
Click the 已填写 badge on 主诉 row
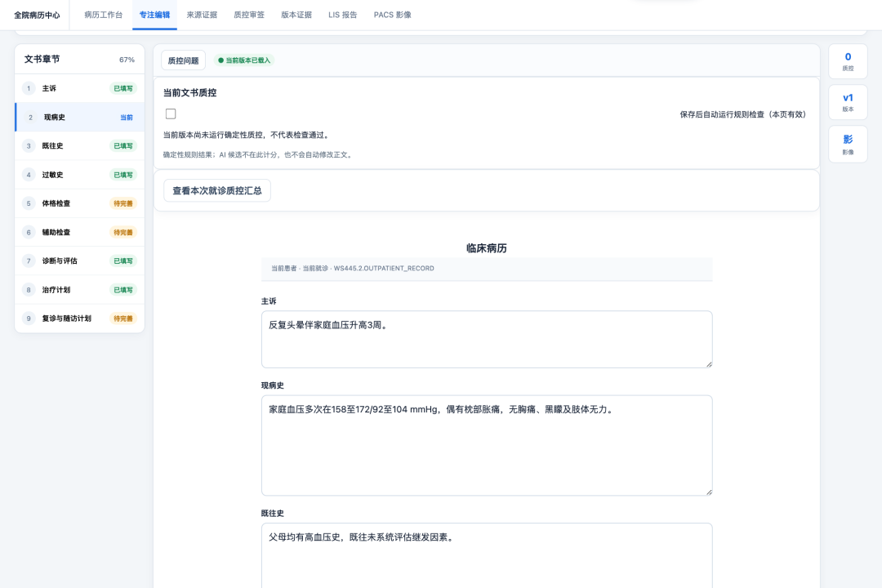tap(123, 88)
